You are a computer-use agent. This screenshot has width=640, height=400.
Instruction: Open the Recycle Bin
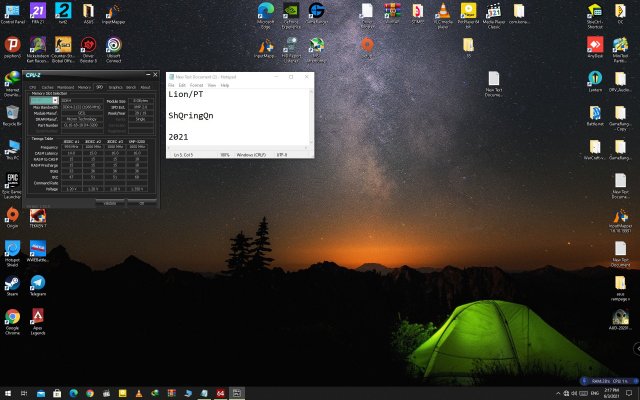(x=13, y=113)
